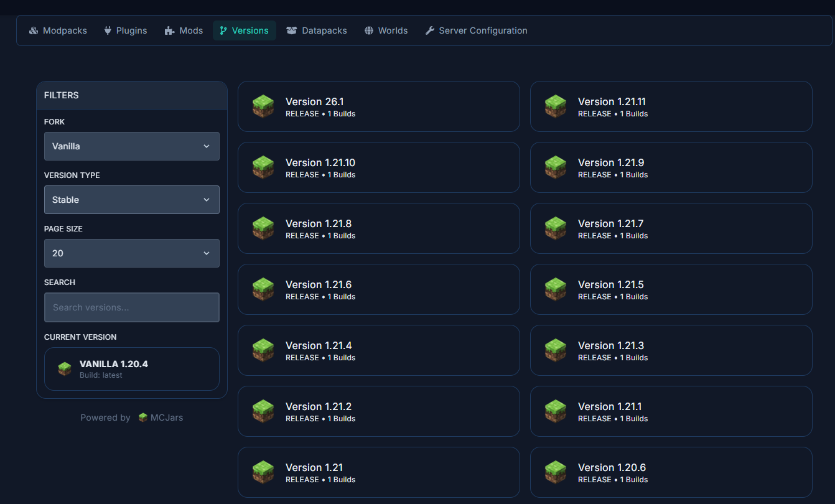Click the wrench icon for Server Configuration
Screen dimensions: 835x504
(x=430, y=30)
